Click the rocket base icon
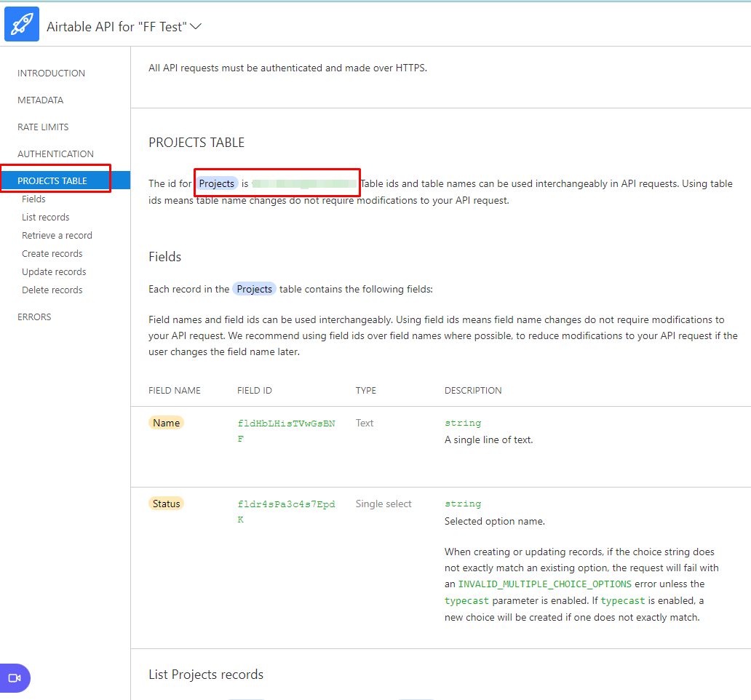This screenshot has width=751, height=700. coord(22,25)
